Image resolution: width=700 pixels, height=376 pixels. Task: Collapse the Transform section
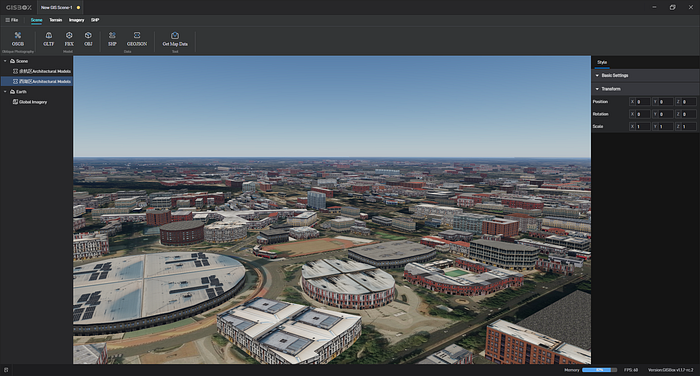pyautogui.click(x=597, y=89)
